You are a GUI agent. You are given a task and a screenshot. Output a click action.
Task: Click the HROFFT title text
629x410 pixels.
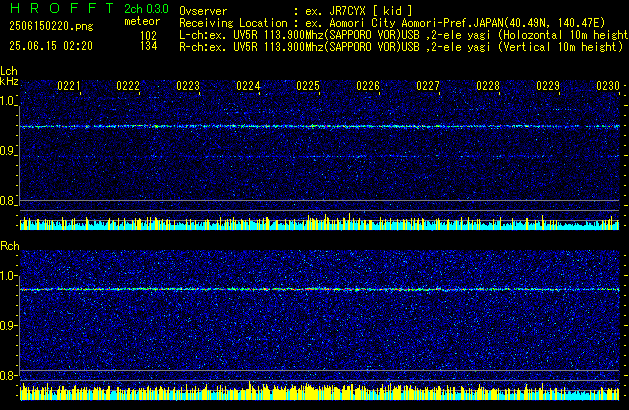[62, 8]
